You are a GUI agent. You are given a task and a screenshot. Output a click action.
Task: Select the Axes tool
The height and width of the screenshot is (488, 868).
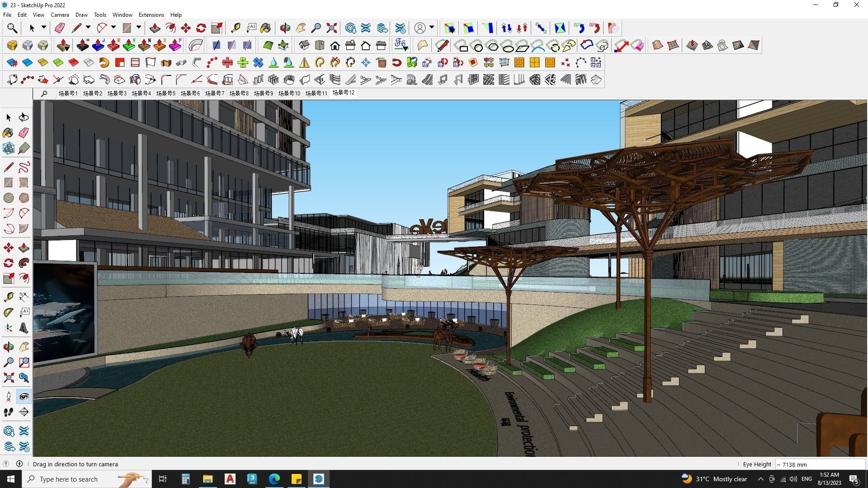(x=9, y=328)
